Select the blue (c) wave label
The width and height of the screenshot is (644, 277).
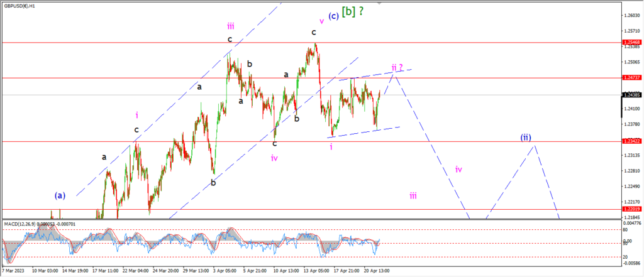point(333,16)
